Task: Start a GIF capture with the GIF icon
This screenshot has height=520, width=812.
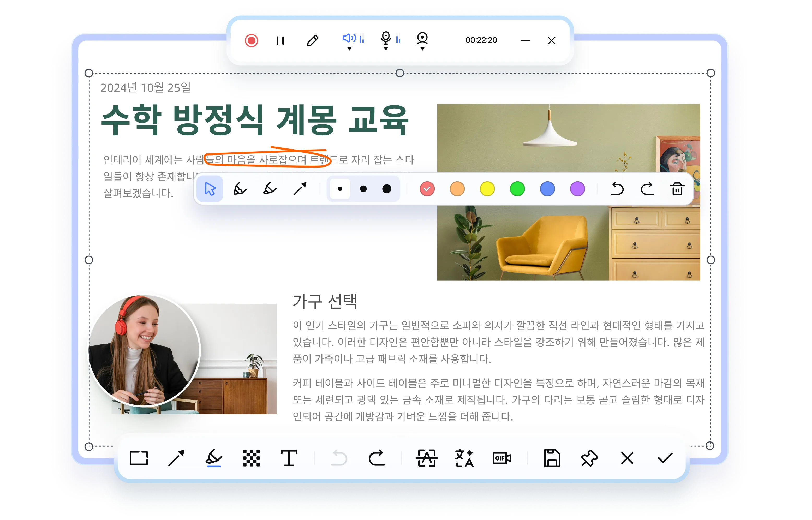Action: click(x=502, y=458)
